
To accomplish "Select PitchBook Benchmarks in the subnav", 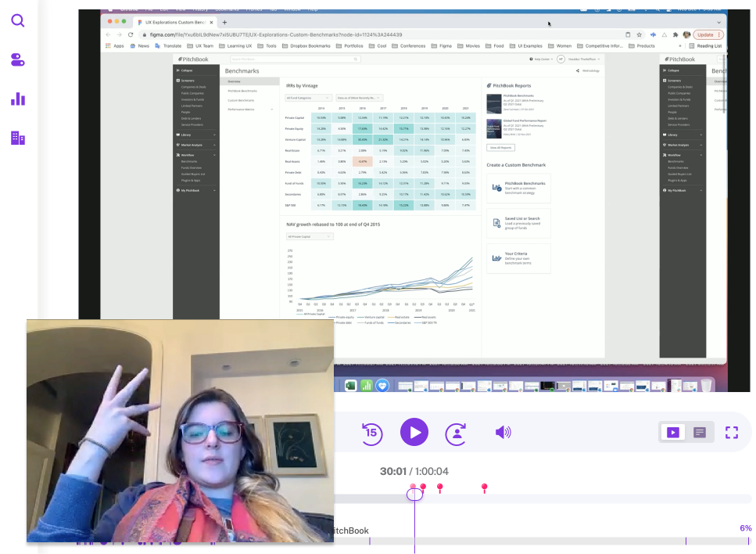I will coord(242,92).
